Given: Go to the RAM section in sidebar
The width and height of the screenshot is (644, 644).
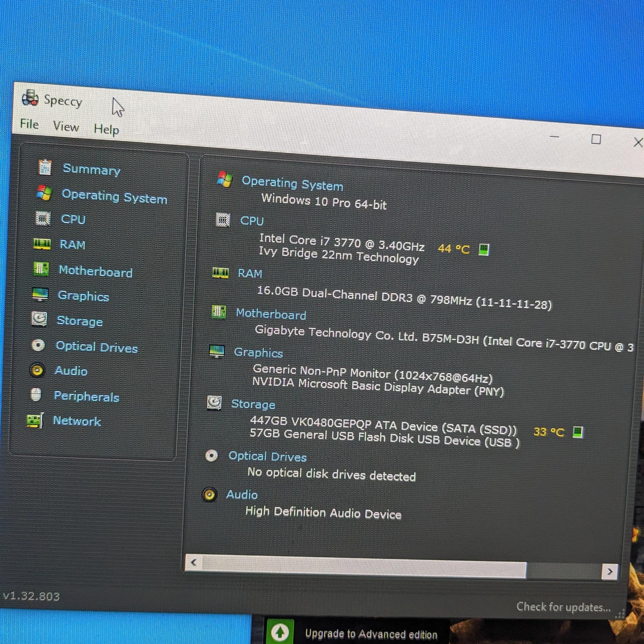Looking at the screenshot, I should (72, 244).
